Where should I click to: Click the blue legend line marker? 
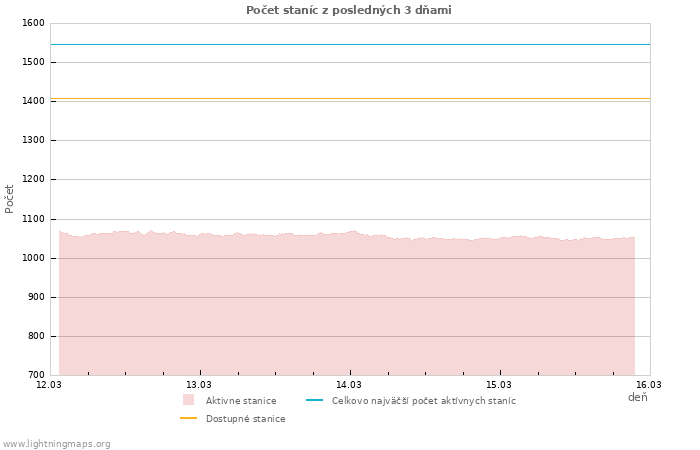tap(314, 400)
